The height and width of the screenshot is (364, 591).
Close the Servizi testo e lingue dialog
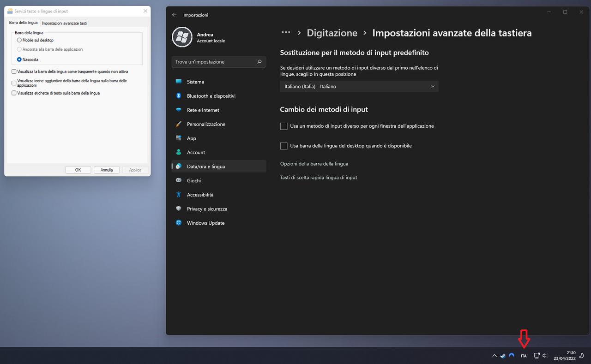(x=146, y=11)
